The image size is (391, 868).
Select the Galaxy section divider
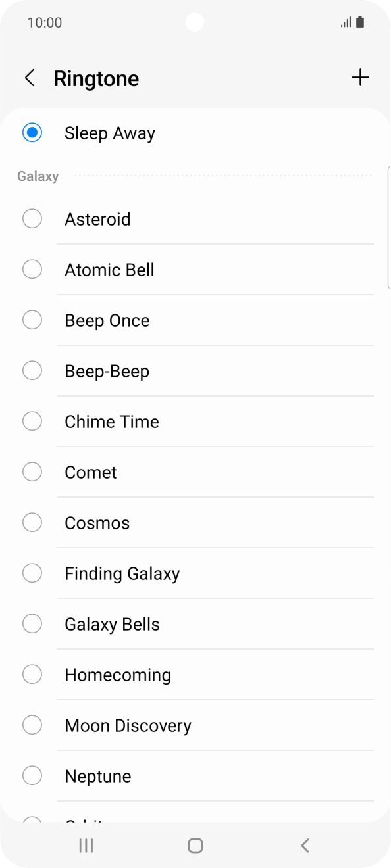[38, 176]
